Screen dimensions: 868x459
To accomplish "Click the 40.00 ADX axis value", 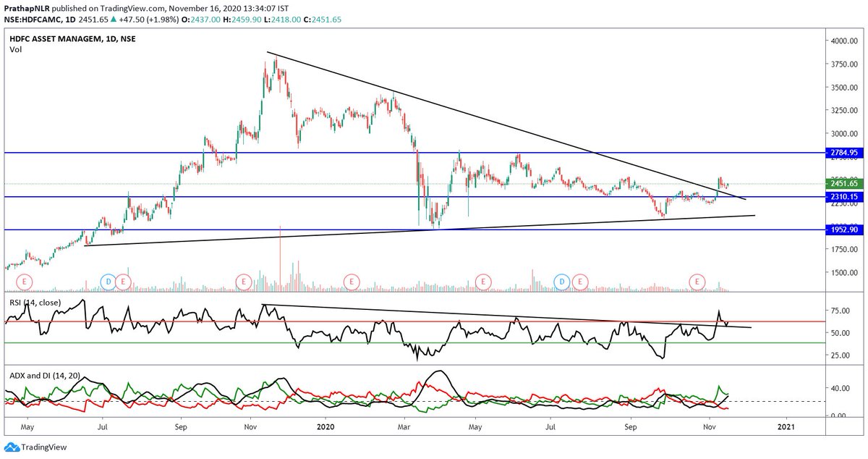I will tap(842, 388).
